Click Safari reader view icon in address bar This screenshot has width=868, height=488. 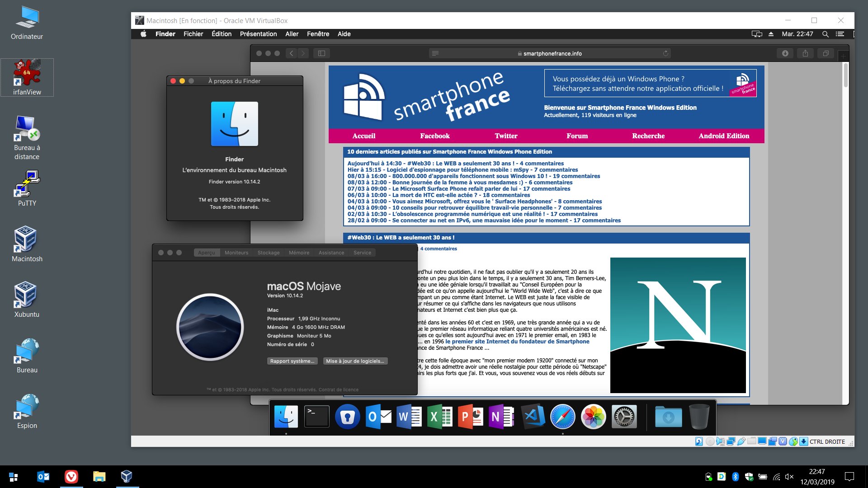pyautogui.click(x=435, y=53)
